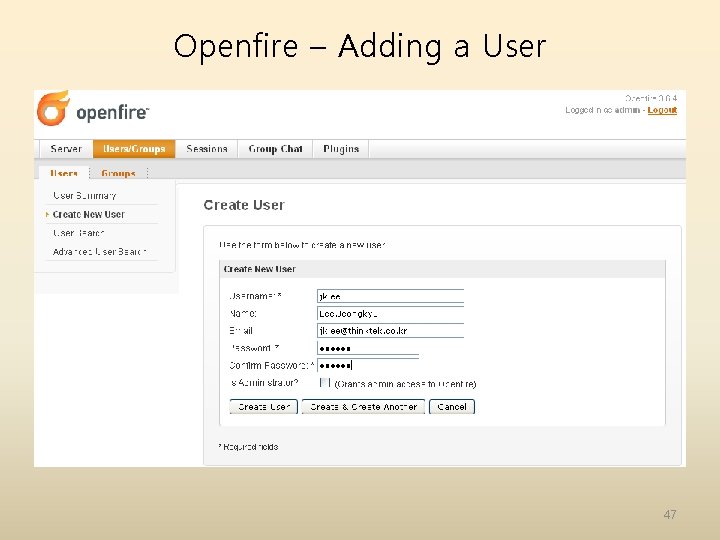Toggle the Is Administrator checkbox
The height and width of the screenshot is (540, 720).
(x=325, y=382)
